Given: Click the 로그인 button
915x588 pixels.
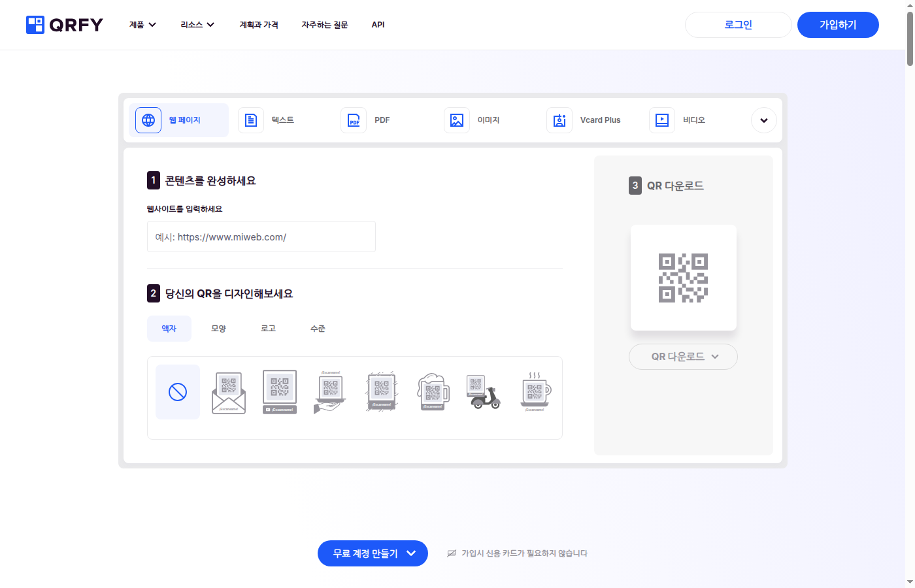Looking at the screenshot, I should [738, 24].
